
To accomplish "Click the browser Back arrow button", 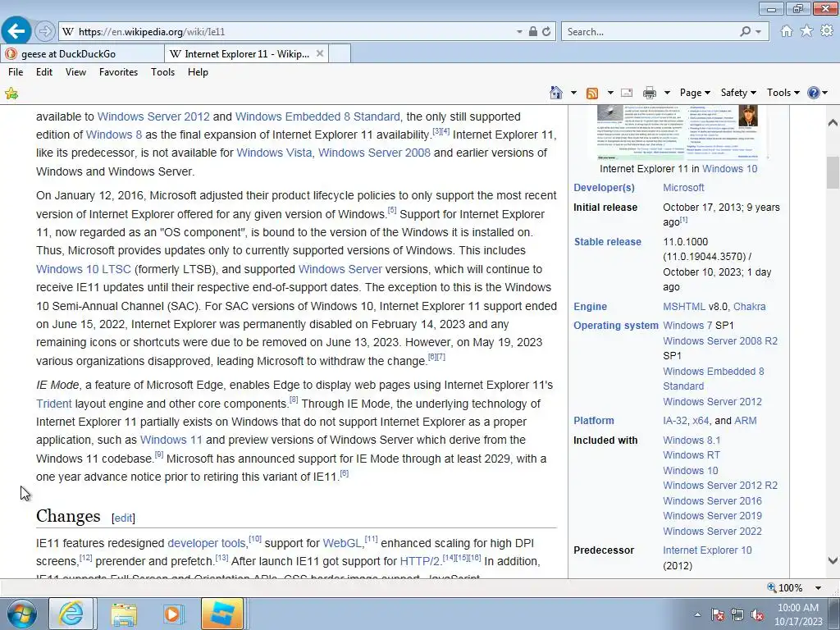I will coord(16,31).
